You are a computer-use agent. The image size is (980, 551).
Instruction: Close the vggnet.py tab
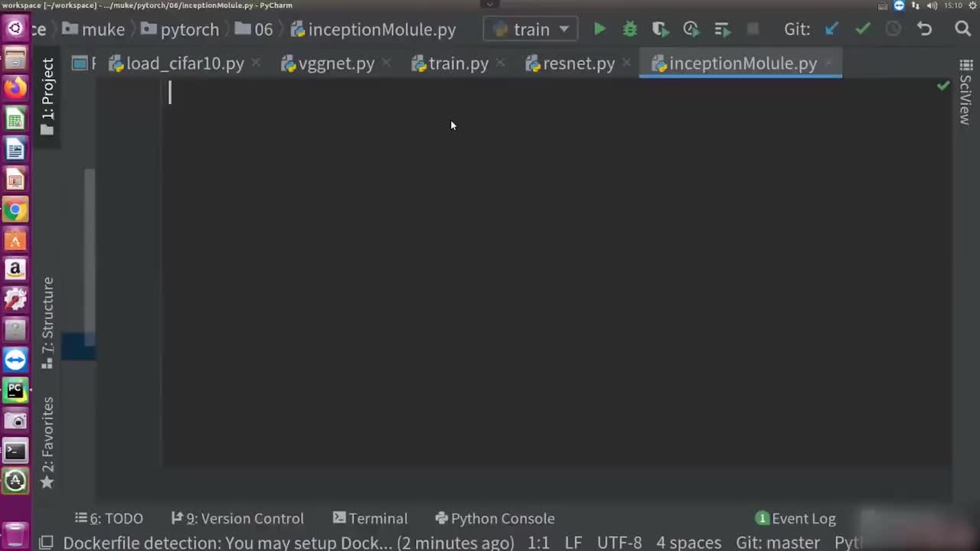pos(386,64)
